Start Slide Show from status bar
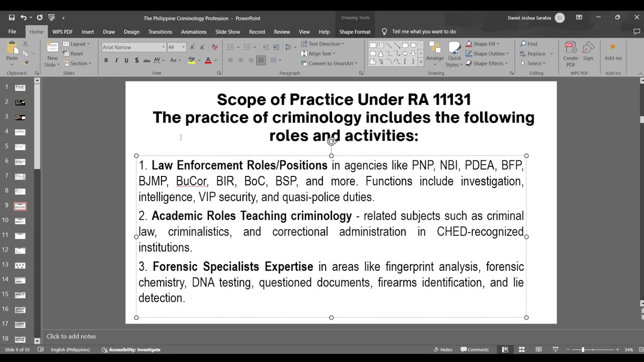 [555, 349]
